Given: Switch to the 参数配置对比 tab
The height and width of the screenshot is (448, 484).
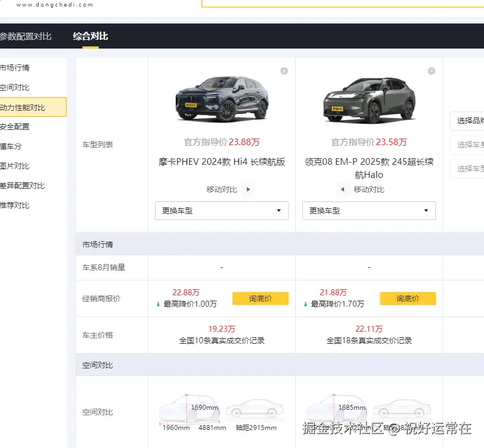Looking at the screenshot, I should click(26, 36).
